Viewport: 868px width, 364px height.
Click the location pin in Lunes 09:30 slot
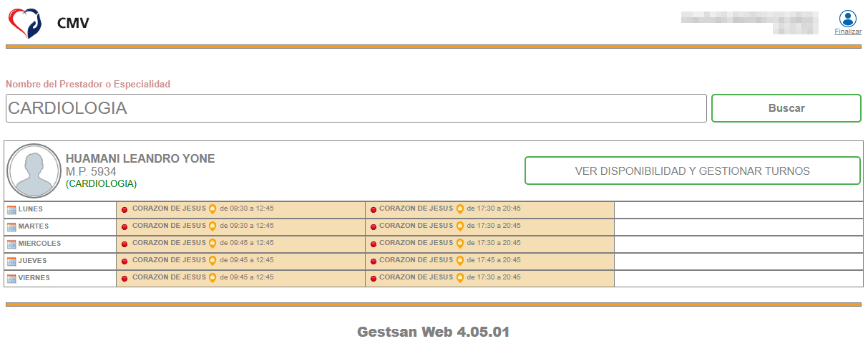coord(213,209)
